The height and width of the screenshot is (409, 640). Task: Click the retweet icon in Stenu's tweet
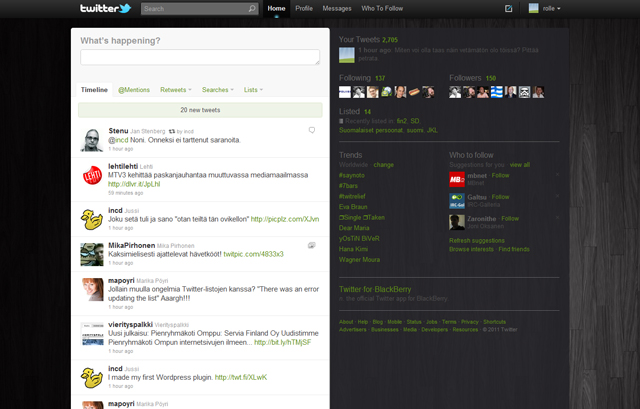point(172,131)
